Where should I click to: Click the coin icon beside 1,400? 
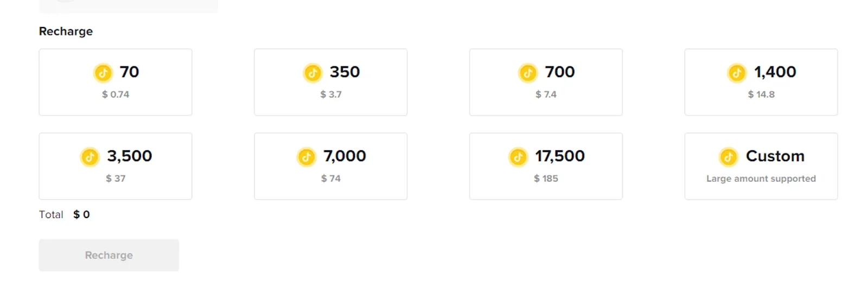pos(737,73)
